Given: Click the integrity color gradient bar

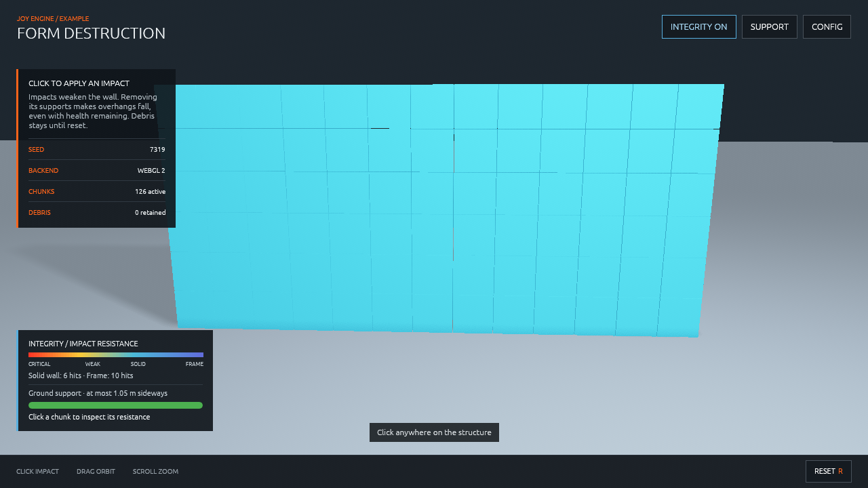Looking at the screenshot, I should [116, 354].
